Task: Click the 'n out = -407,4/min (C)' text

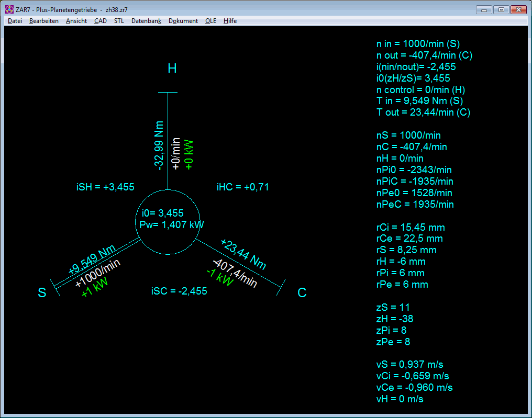Action: pos(425,55)
